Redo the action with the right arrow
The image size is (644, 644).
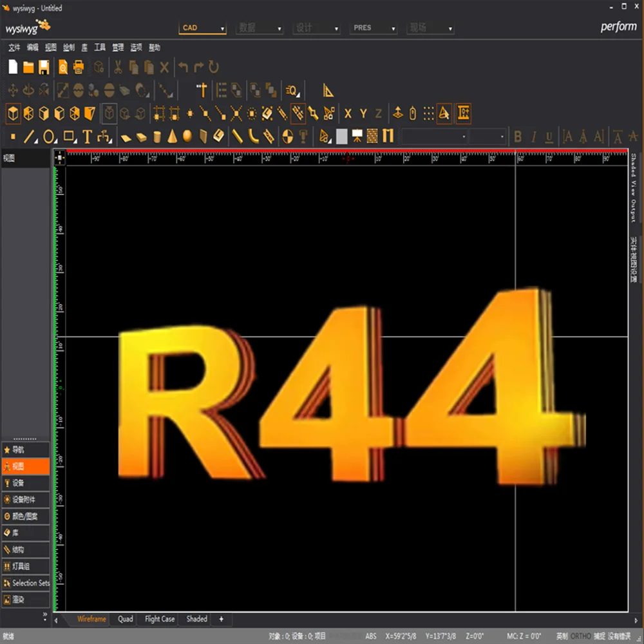click(x=199, y=67)
